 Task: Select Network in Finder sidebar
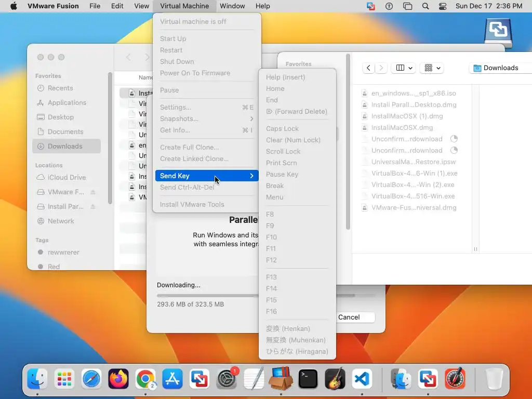tap(66, 221)
